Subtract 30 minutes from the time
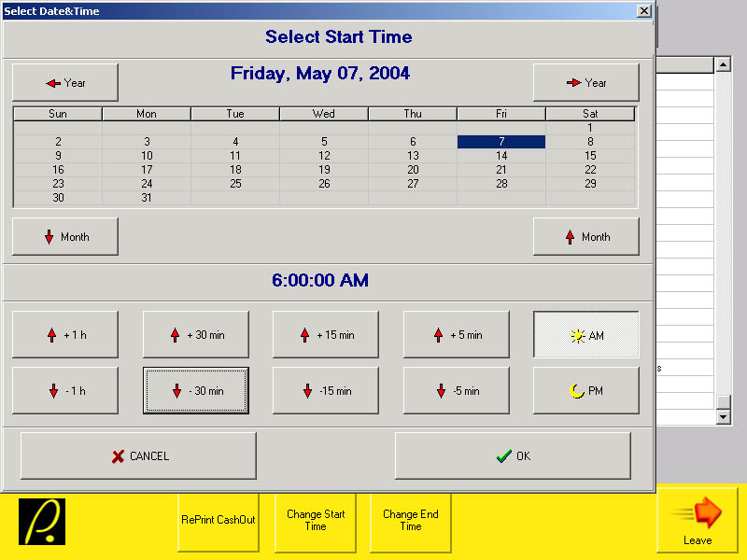747x560 pixels. (x=195, y=391)
